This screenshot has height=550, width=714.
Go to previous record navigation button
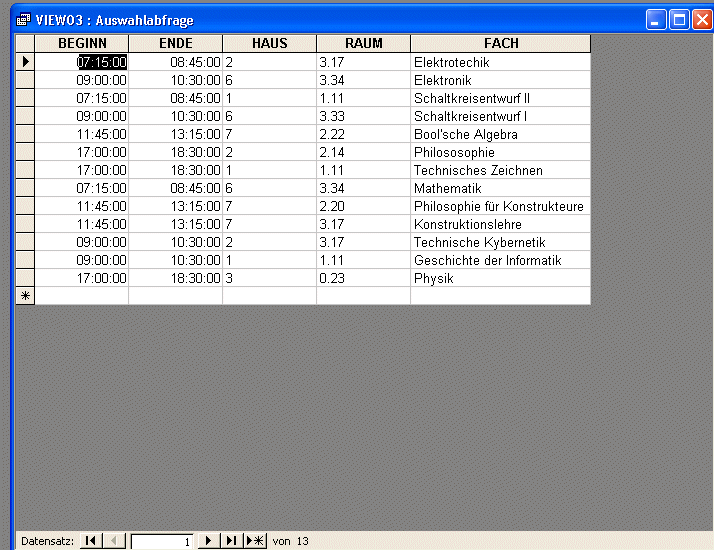[114, 541]
